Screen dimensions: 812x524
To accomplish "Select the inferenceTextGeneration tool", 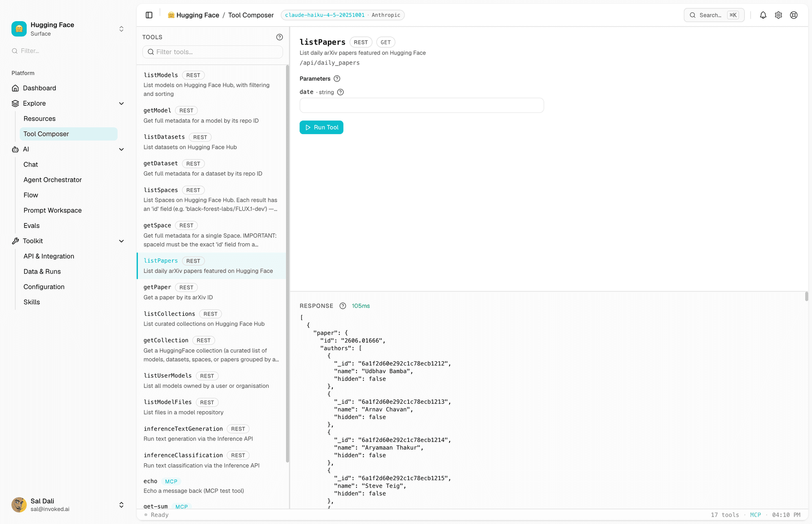I will click(211, 434).
